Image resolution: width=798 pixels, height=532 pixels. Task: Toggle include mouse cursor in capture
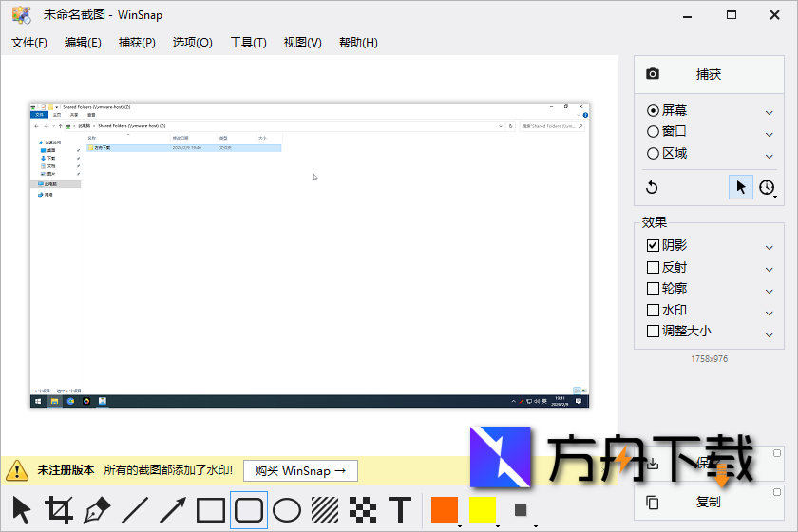click(740, 187)
